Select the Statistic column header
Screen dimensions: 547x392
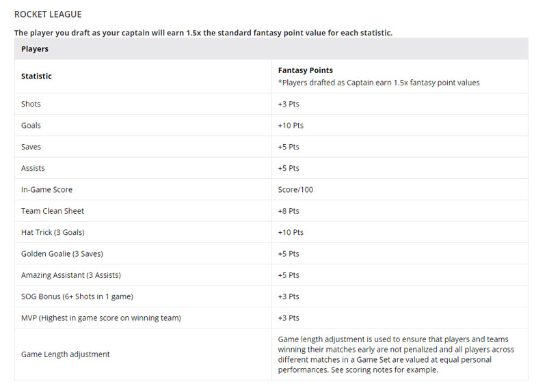(x=36, y=76)
